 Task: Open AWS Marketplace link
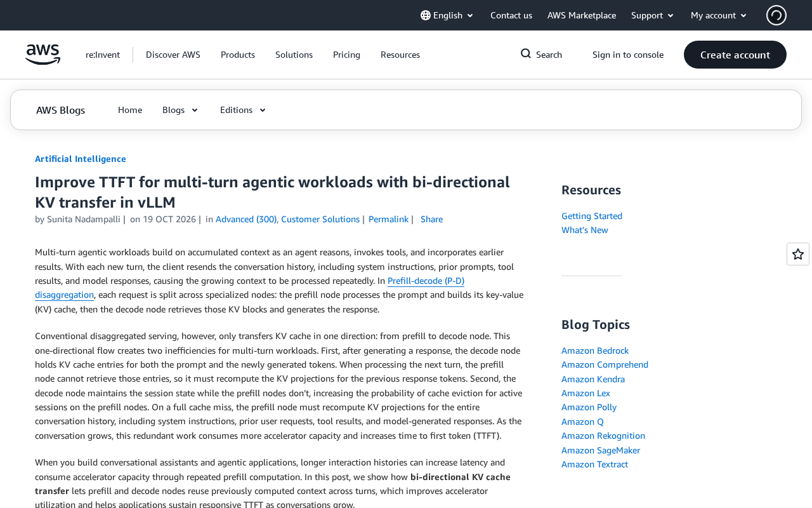[582, 15]
